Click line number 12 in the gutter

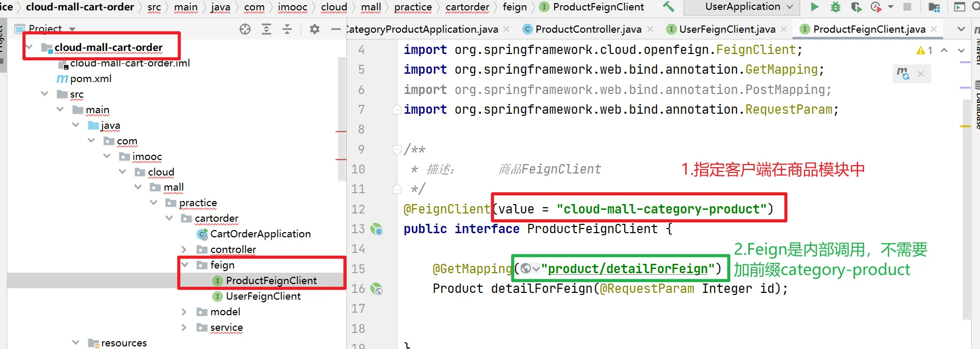tap(358, 209)
